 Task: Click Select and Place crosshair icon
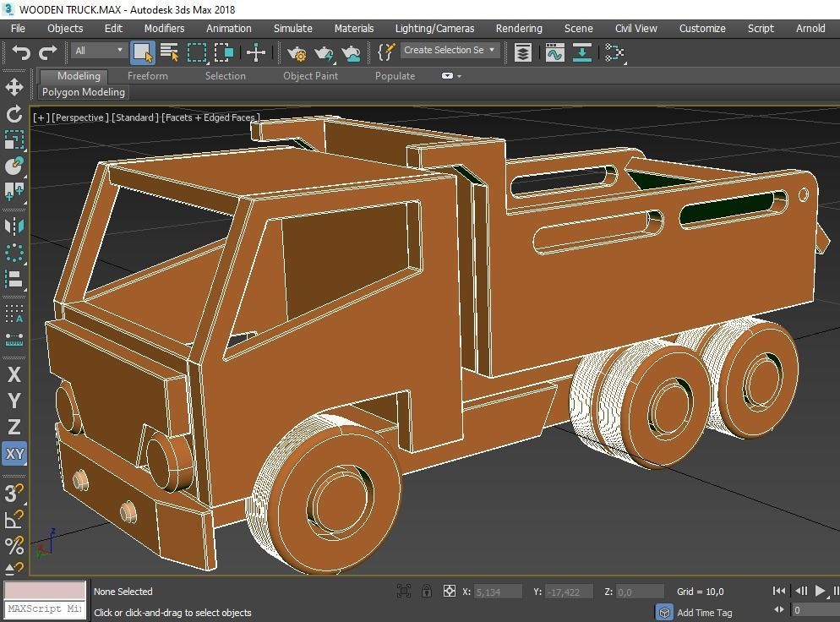(255, 52)
